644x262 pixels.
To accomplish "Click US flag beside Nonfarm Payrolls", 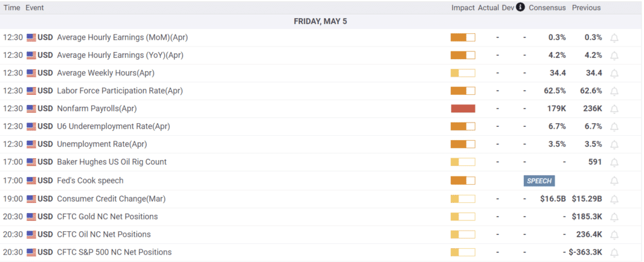I will pyautogui.click(x=31, y=109).
